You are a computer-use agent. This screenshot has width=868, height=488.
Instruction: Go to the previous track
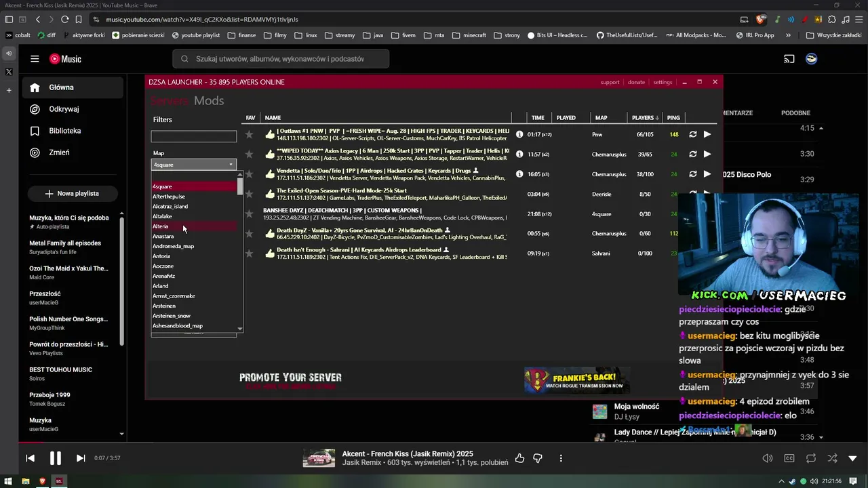point(31,458)
